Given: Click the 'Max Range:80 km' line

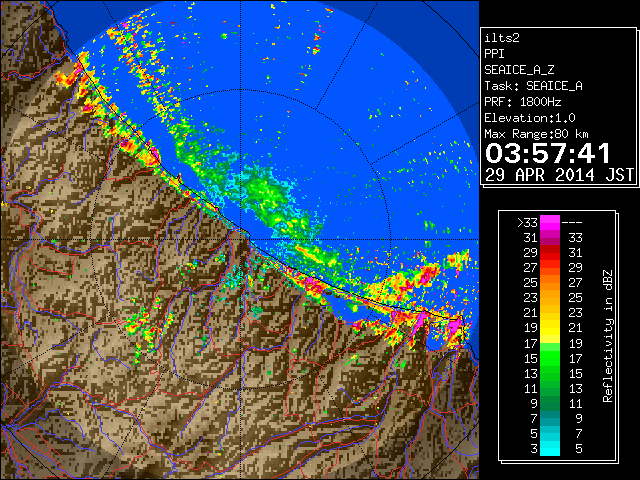Looking at the screenshot, I should click(536, 134).
